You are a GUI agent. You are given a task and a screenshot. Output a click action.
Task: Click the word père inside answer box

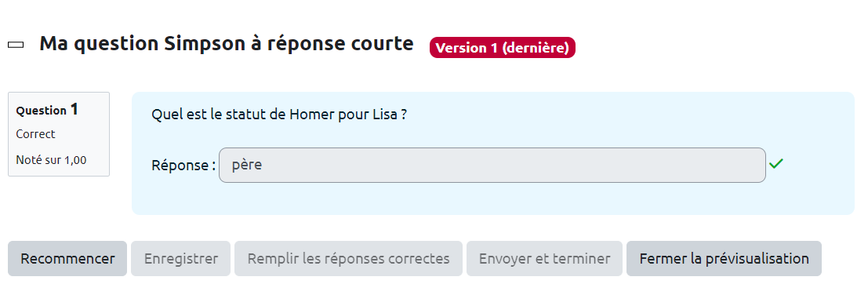coord(247,165)
